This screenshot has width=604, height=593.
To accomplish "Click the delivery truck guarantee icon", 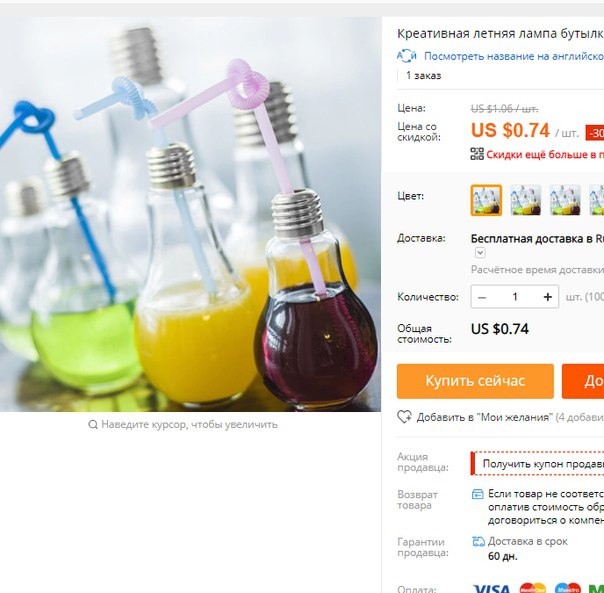I will tap(478, 542).
